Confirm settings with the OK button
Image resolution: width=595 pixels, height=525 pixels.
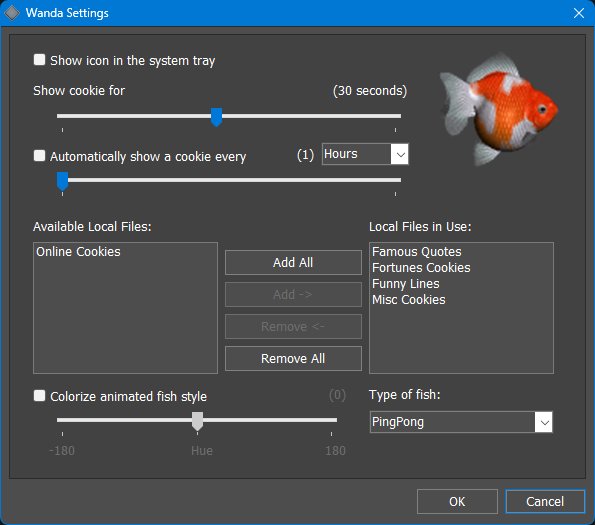(x=457, y=501)
